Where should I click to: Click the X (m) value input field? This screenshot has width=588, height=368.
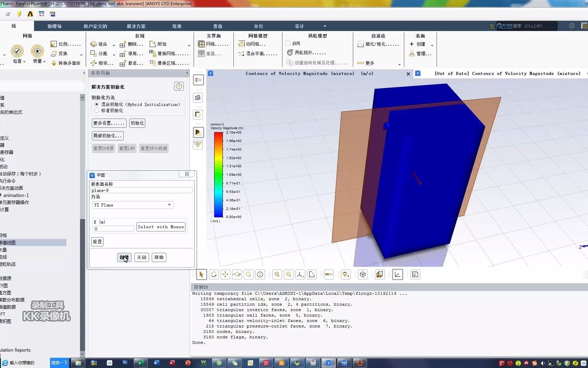(x=114, y=229)
